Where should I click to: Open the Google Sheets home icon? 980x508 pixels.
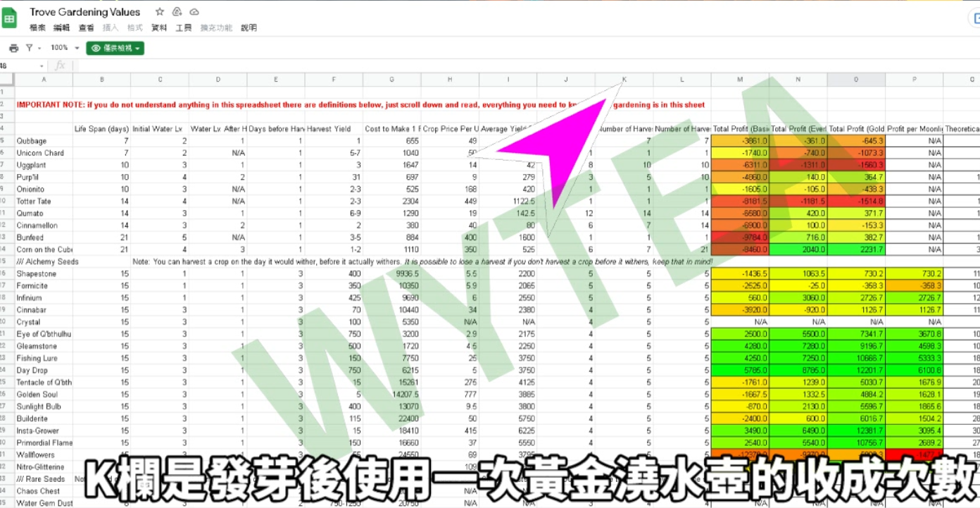click(x=10, y=18)
